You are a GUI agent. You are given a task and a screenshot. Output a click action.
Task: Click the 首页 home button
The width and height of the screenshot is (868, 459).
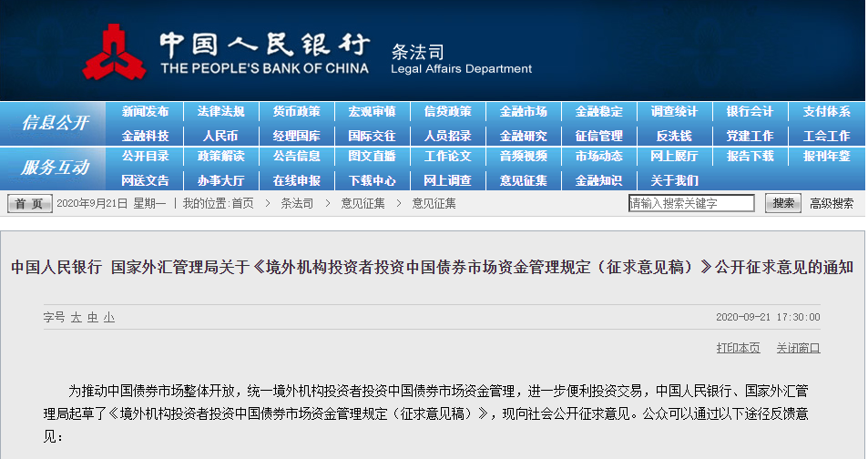[30, 204]
